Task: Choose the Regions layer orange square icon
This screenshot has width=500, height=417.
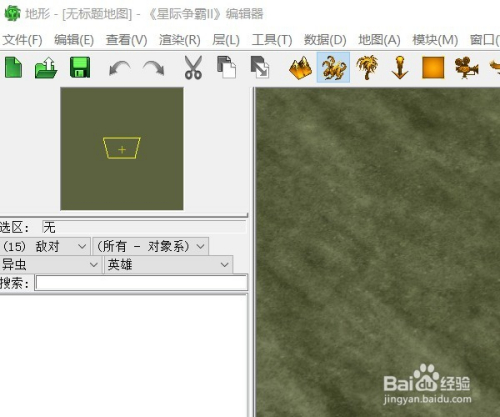Action: [x=433, y=67]
